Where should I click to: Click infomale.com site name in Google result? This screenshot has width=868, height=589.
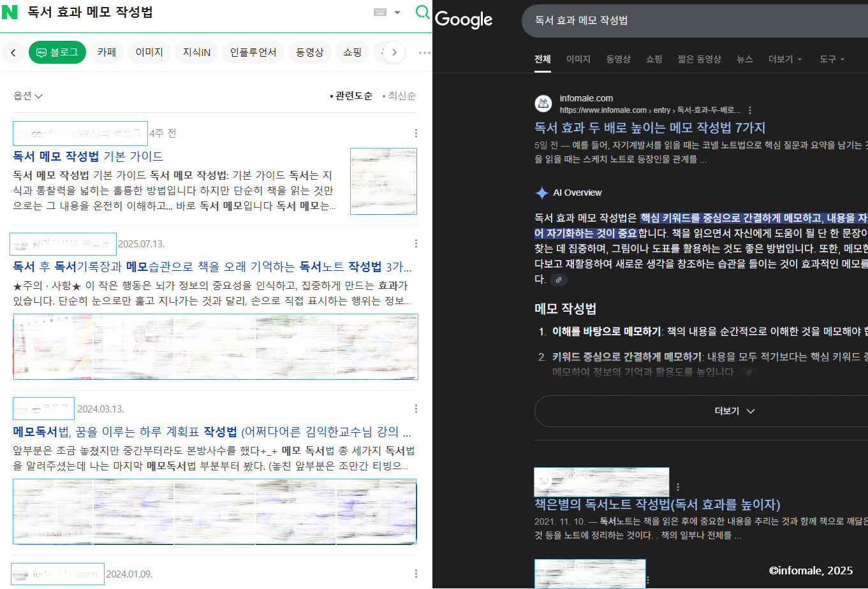(x=586, y=98)
